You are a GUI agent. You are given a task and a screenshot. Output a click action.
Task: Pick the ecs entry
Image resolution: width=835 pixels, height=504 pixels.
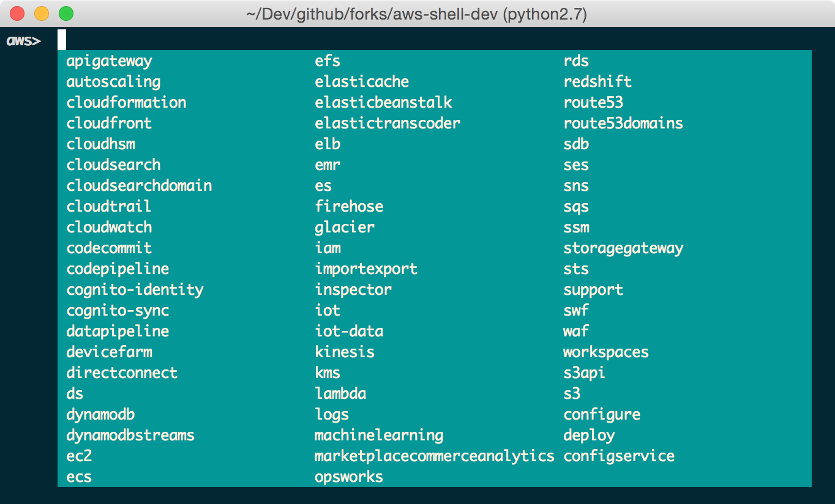(x=79, y=477)
